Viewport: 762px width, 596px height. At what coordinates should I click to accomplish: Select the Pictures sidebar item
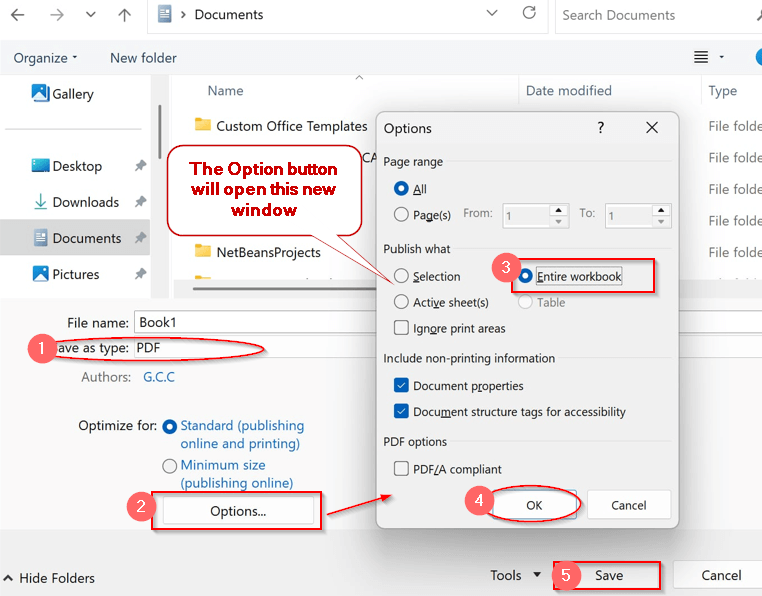pyautogui.click(x=75, y=274)
